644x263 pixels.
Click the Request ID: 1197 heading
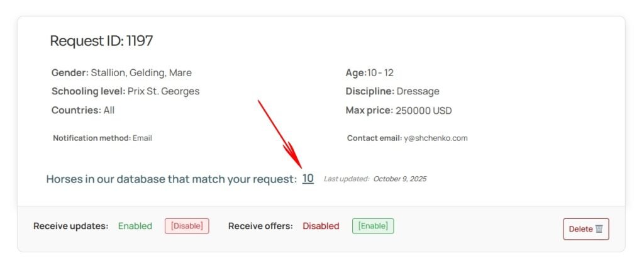point(101,42)
